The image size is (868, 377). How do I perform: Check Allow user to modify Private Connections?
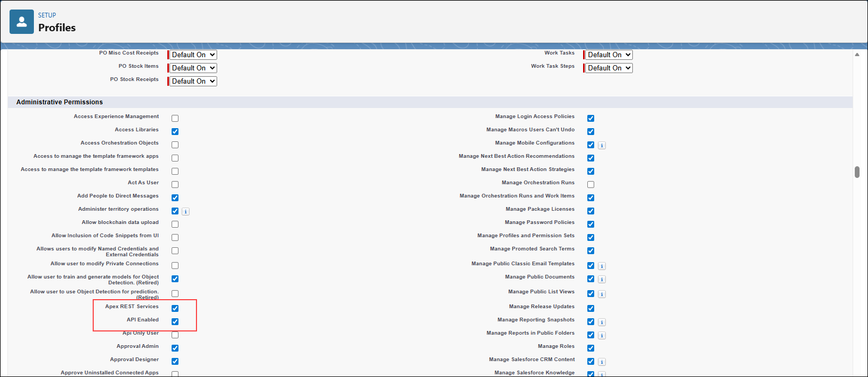tap(175, 266)
